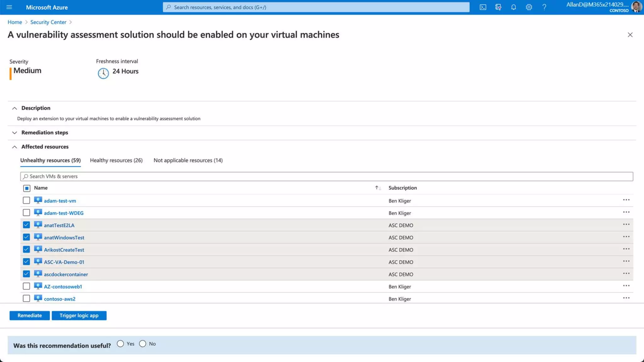The width and height of the screenshot is (644, 362).
Task: Open the Azure portal hamburger menu
Action: [x=9, y=7]
